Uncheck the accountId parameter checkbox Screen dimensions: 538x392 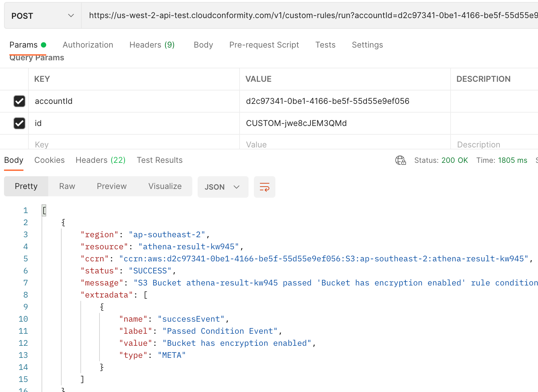pyautogui.click(x=19, y=101)
